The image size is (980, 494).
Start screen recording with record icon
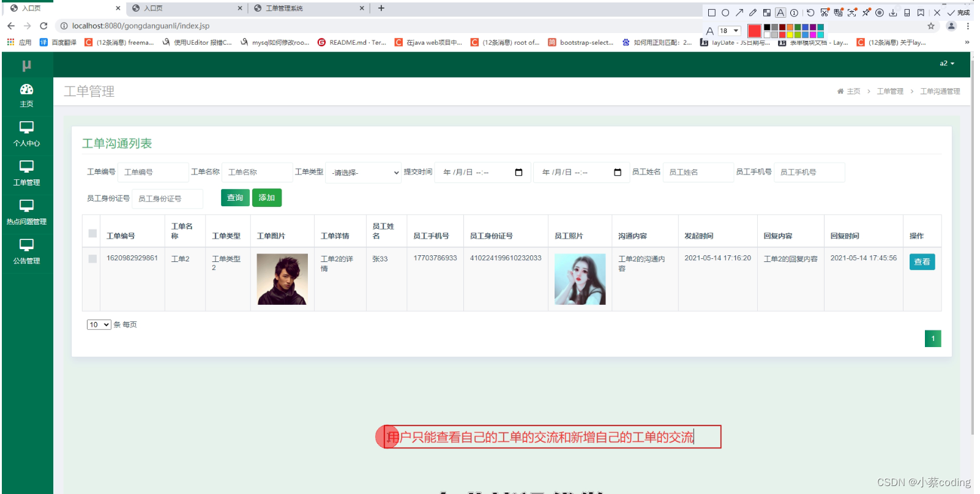point(880,12)
